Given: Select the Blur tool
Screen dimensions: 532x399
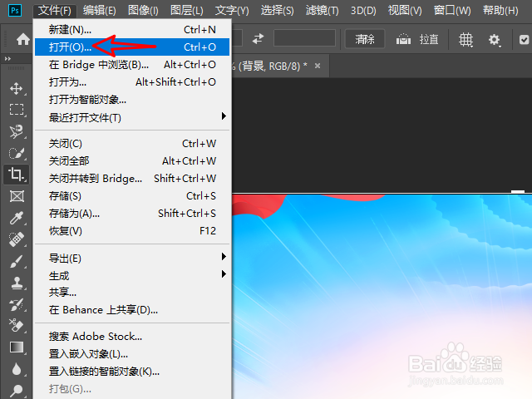Looking at the screenshot, I should click(17, 369).
